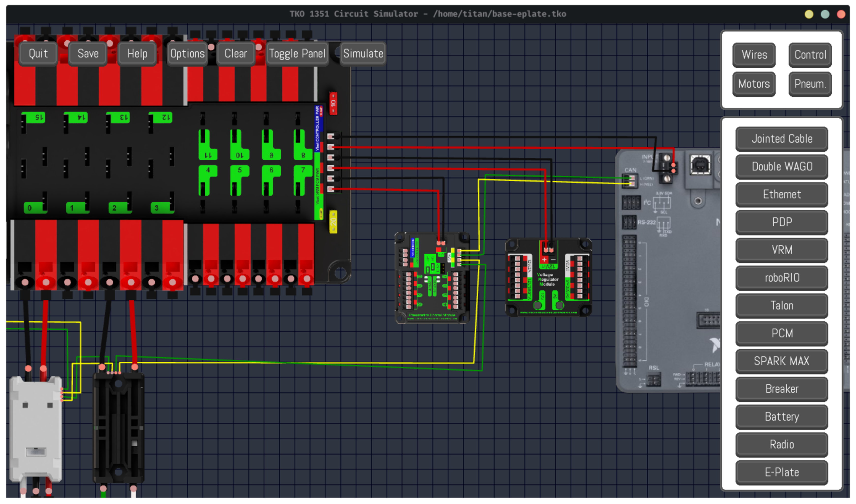The image size is (856, 504).
Task: Select the Pneumatics Control Module on canvas
Action: click(x=432, y=278)
